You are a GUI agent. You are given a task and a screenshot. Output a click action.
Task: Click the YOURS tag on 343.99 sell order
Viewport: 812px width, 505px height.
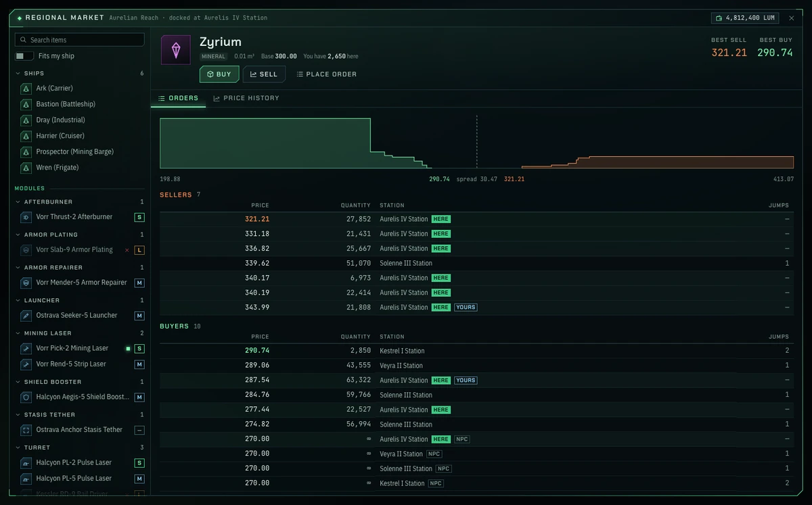tap(466, 308)
